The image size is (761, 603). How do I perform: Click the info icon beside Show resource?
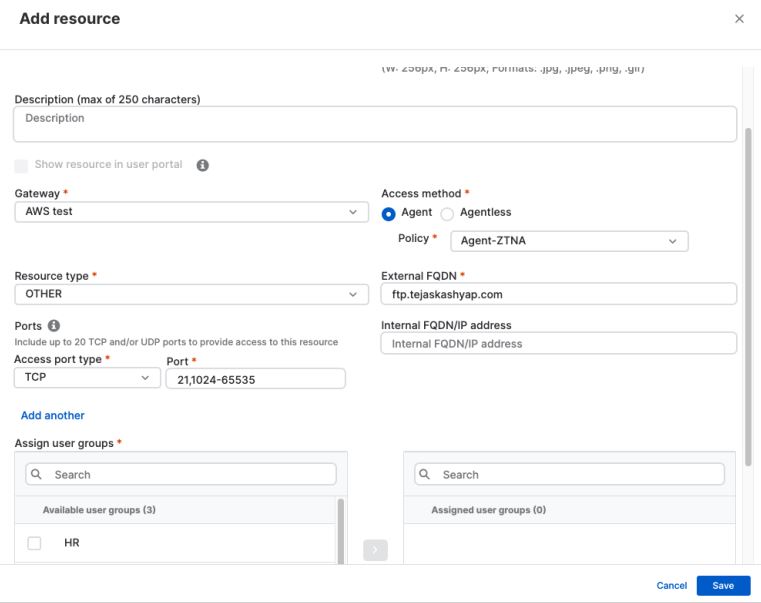(202, 165)
